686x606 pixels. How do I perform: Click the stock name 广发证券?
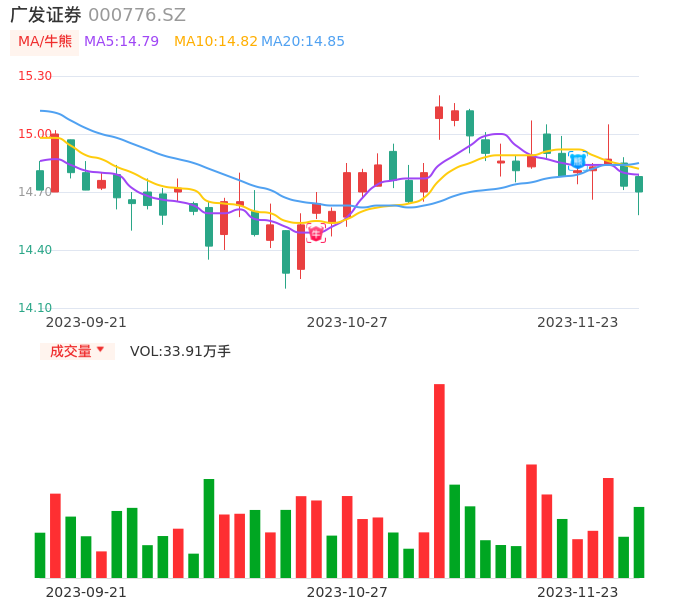click(x=46, y=15)
